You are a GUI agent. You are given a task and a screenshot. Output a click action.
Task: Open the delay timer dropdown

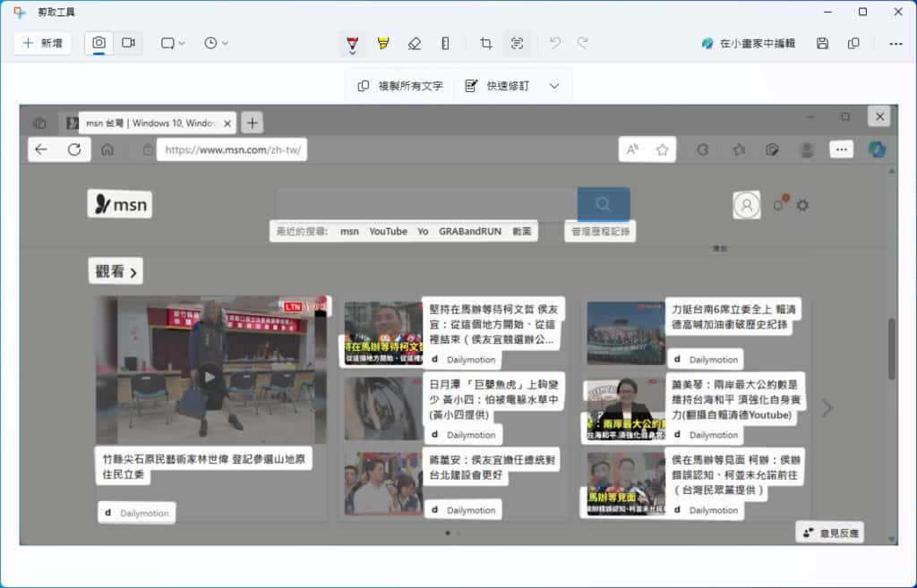216,43
